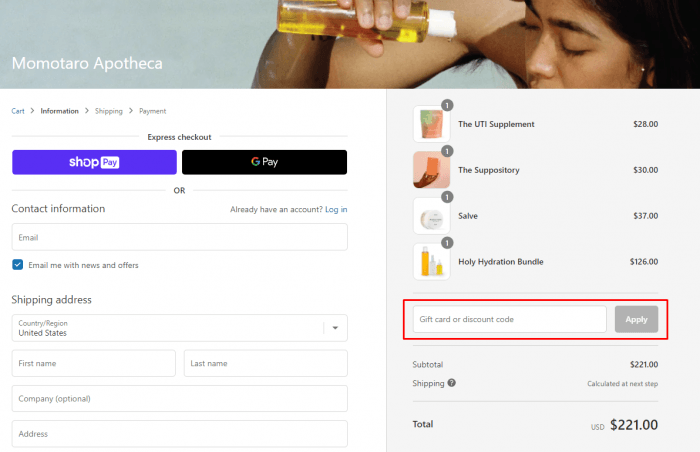Viewport: 700px width, 452px height.
Task: Click the Contact information heading
Action: (x=58, y=209)
